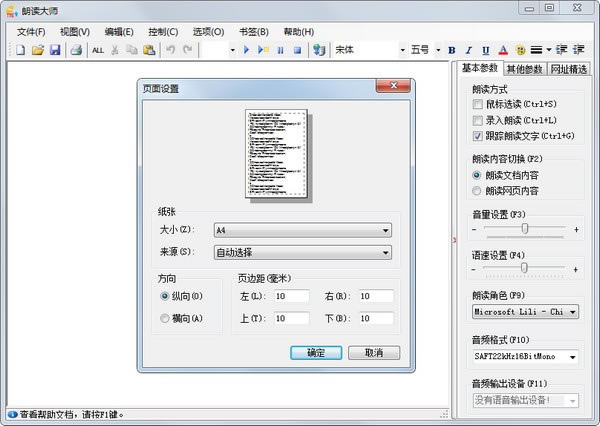Open the 五号 font size dropdown
The width and height of the screenshot is (600, 426).
tap(439, 50)
